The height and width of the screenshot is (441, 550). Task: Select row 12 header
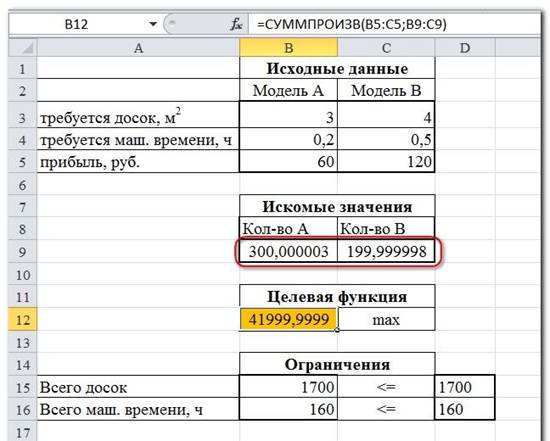coord(23,319)
